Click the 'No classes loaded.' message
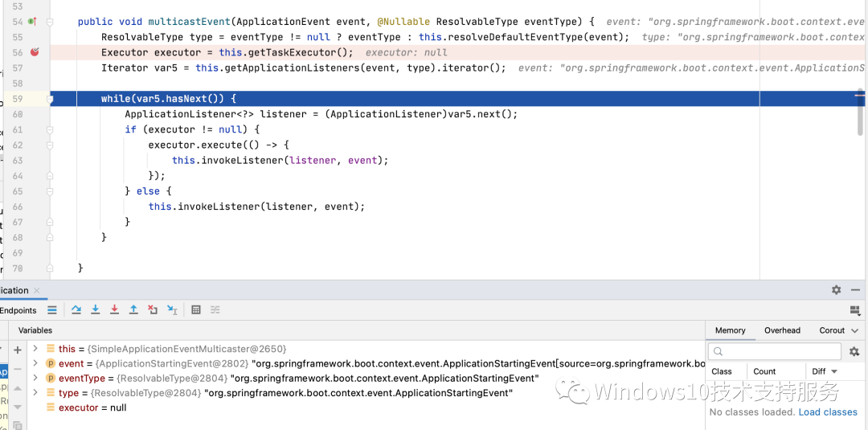The height and width of the screenshot is (430, 868). click(x=752, y=412)
